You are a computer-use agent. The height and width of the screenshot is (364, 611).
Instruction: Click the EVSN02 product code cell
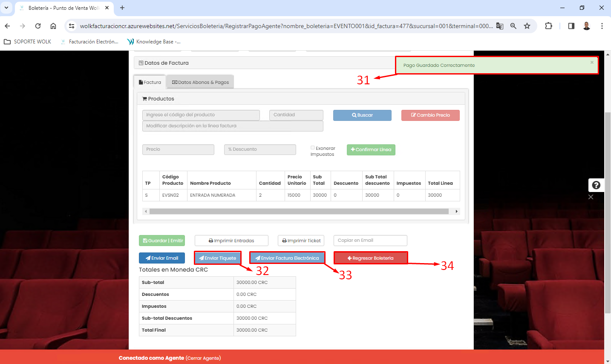click(x=173, y=195)
